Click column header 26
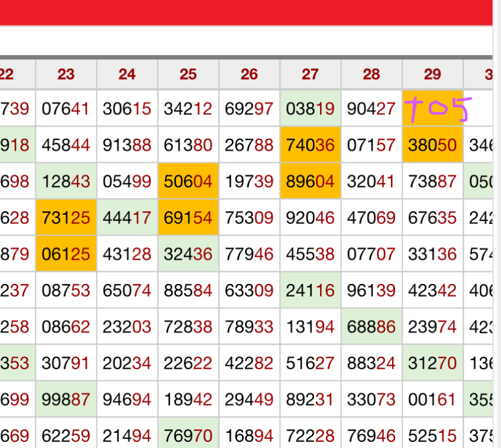501x448 pixels. point(249,74)
